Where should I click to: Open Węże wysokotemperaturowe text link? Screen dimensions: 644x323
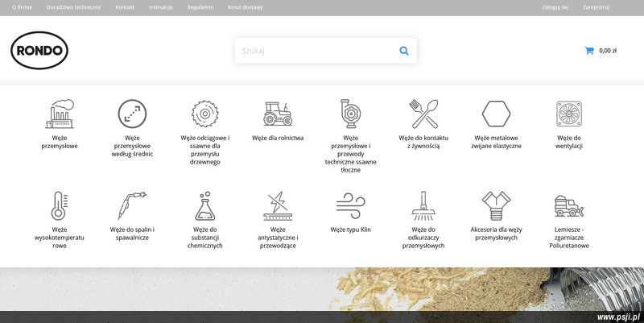(60, 238)
